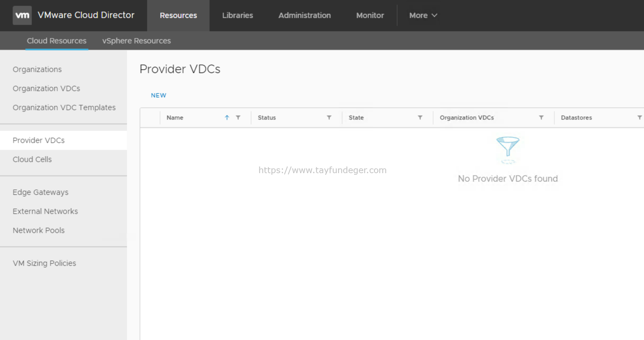The image size is (644, 340).
Task: Switch to the Administration menu
Action: coord(304,15)
